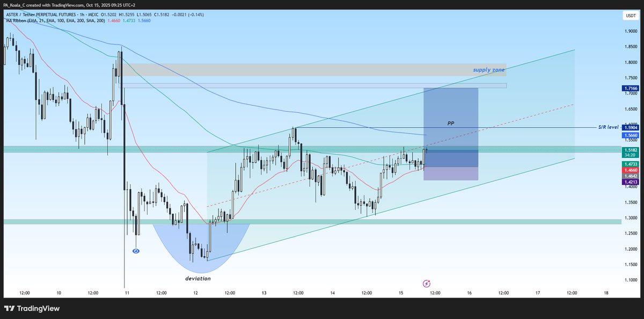Click the 1.1000 price scale tick
This screenshot has height=319, width=644.
630,280
